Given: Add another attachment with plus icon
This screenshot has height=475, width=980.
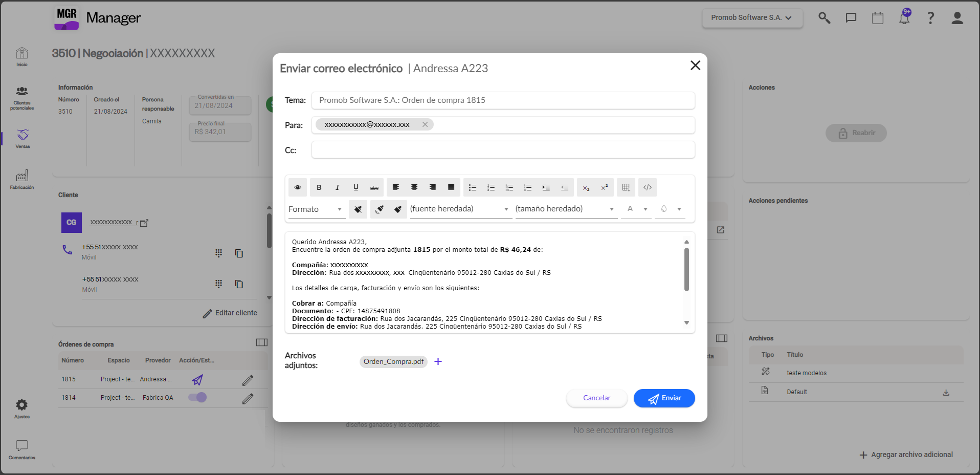Looking at the screenshot, I should (438, 361).
